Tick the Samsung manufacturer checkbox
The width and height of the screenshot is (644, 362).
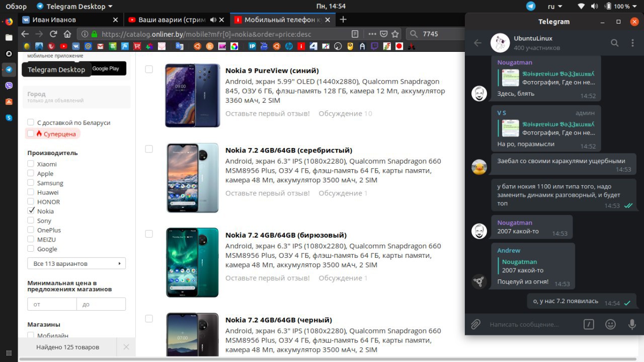[31, 183]
